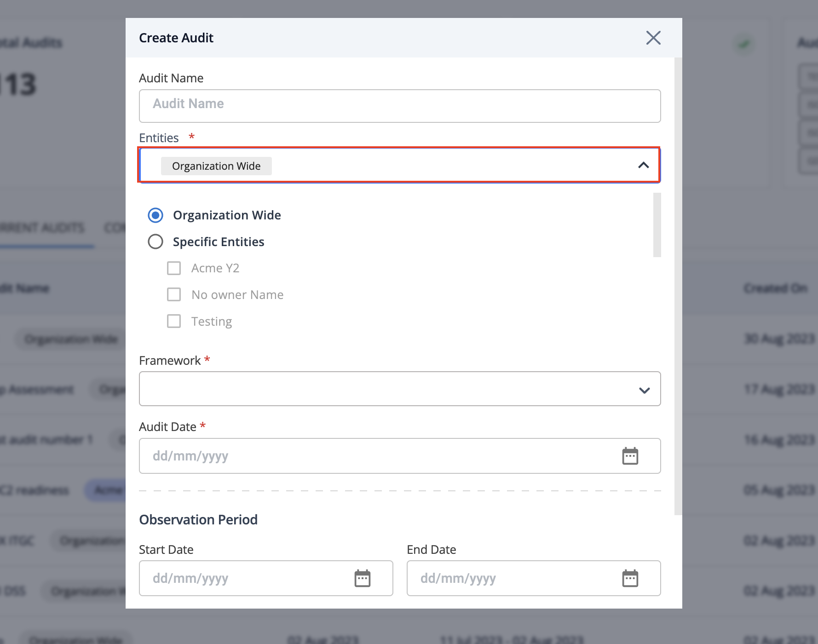Open End Date calendar icon
This screenshot has height=644, width=818.
tap(630, 578)
